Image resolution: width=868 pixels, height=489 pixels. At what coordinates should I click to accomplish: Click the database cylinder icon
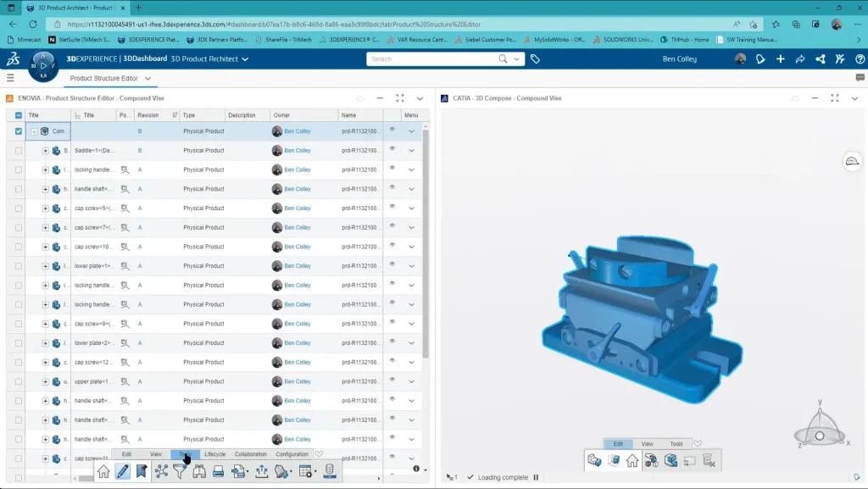[330, 470]
